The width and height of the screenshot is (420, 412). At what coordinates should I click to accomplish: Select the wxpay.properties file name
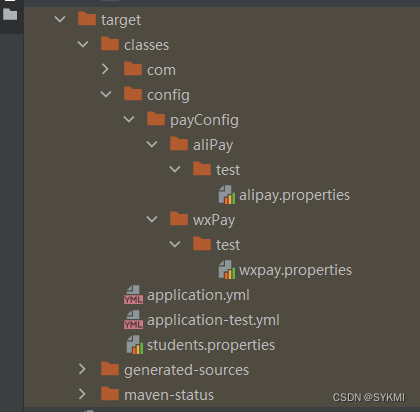click(295, 270)
